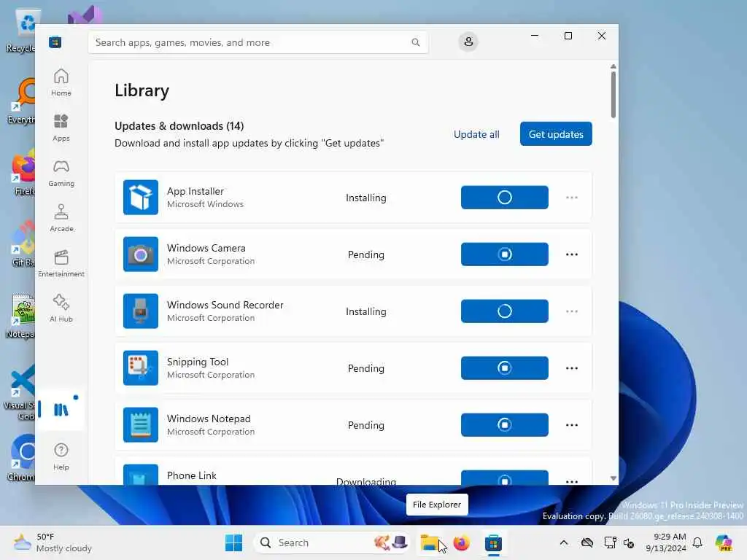Open Help in the Store sidebar
This screenshot has height=560, width=747.
[61, 456]
